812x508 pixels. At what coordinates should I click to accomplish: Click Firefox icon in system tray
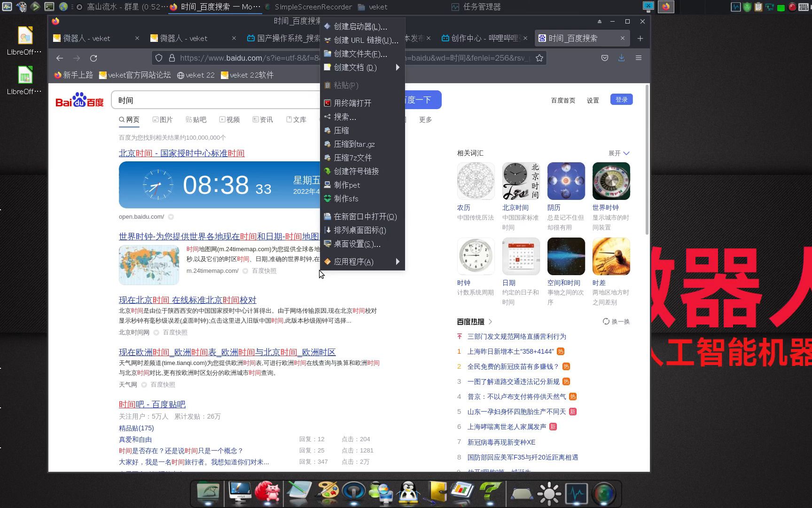coord(666,7)
